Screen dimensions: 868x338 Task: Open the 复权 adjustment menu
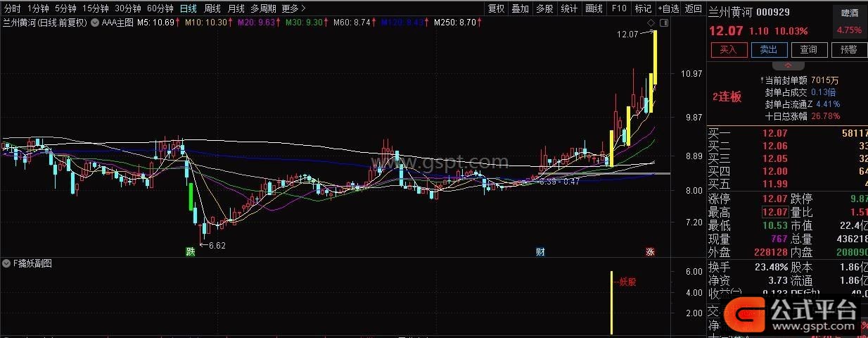[x=496, y=8]
